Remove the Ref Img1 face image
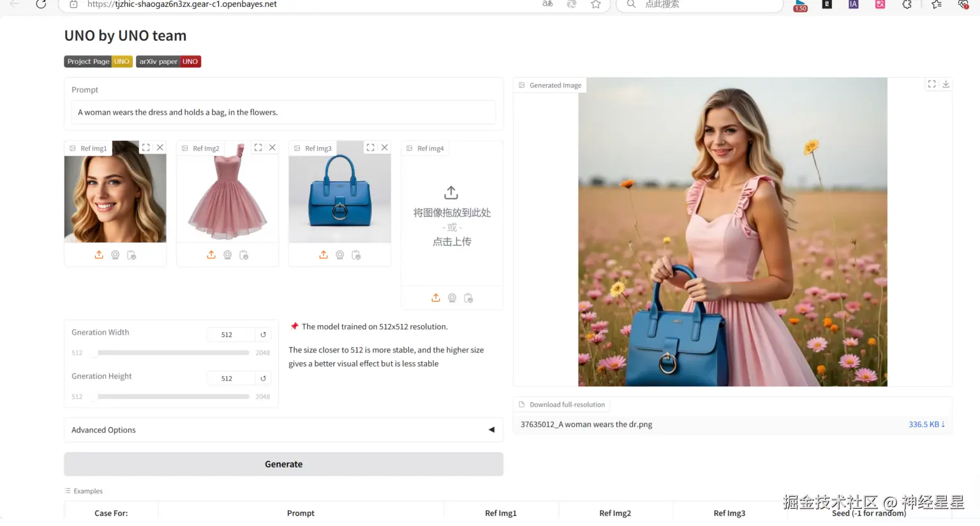 click(160, 147)
